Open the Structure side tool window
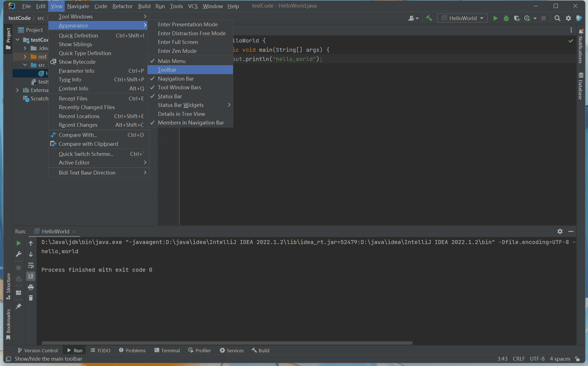Image resolution: width=588 pixels, height=366 pixels. click(x=8, y=286)
